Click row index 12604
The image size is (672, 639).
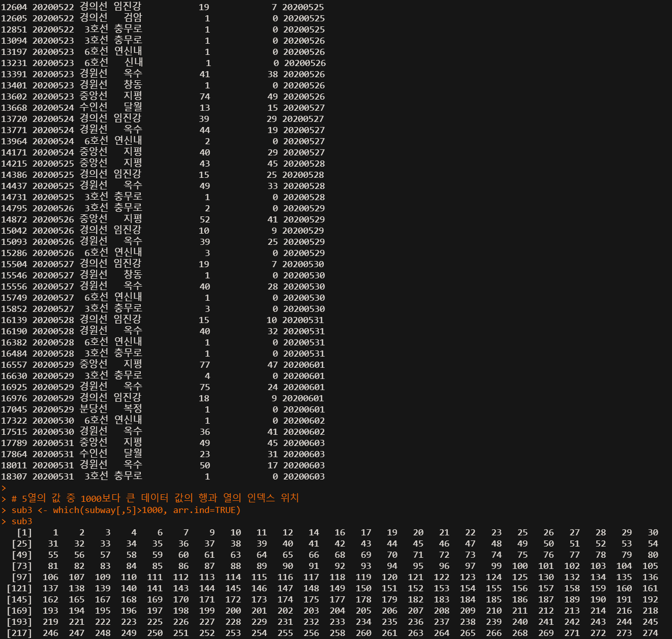14,7
